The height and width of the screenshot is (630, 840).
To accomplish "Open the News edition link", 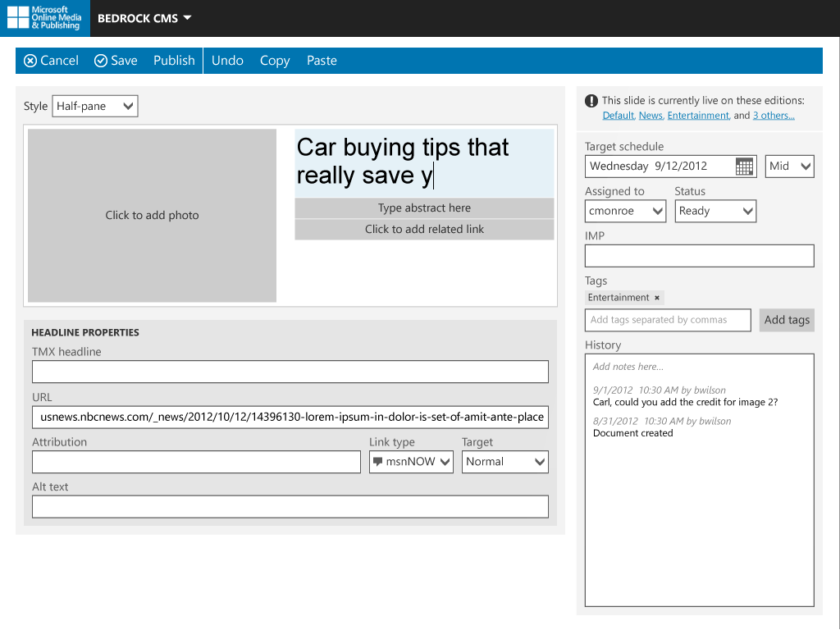I will [x=651, y=115].
